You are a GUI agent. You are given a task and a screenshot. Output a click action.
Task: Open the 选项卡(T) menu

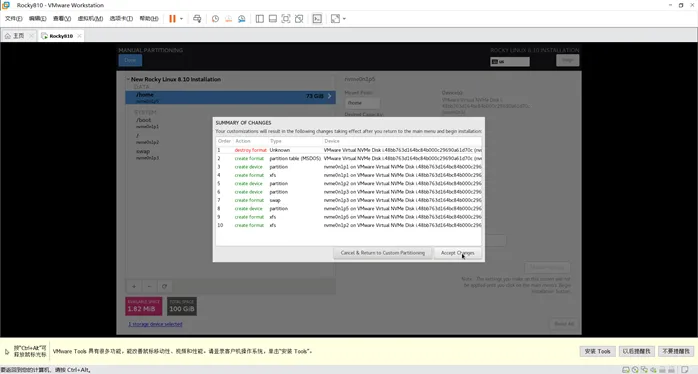tap(121, 18)
